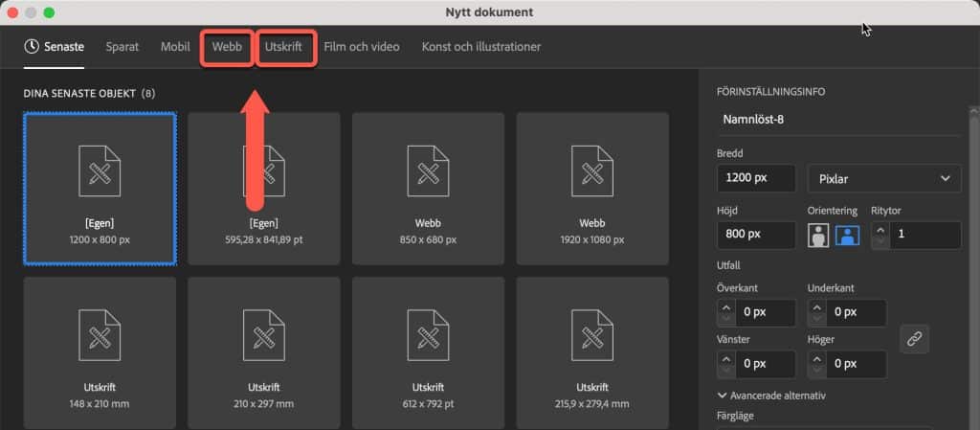This screenshot has height=430, width=980.
Task: Click the Höjd height field
Action: (756, 235)
